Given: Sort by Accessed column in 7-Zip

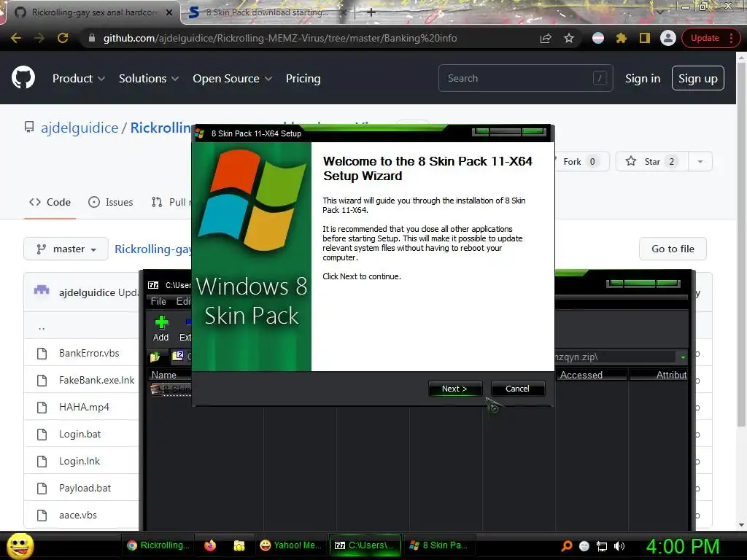Looking at the screenshot, I should [x=591, y=376].
